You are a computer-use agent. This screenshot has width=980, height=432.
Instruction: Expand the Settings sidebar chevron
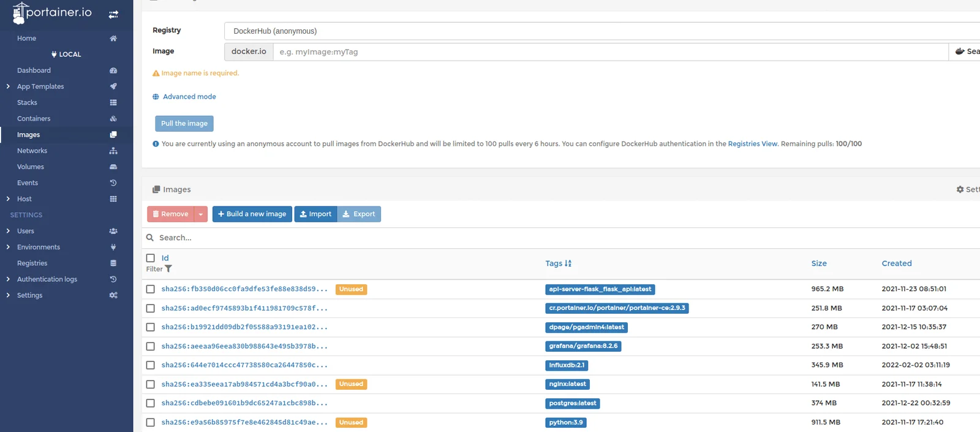tap(8, 295)
